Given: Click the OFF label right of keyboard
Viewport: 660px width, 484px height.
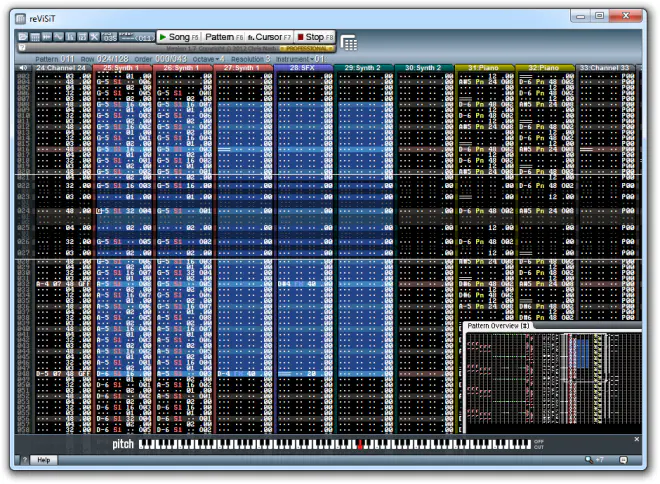Looking at the screenshot, I should coord(539,441).
